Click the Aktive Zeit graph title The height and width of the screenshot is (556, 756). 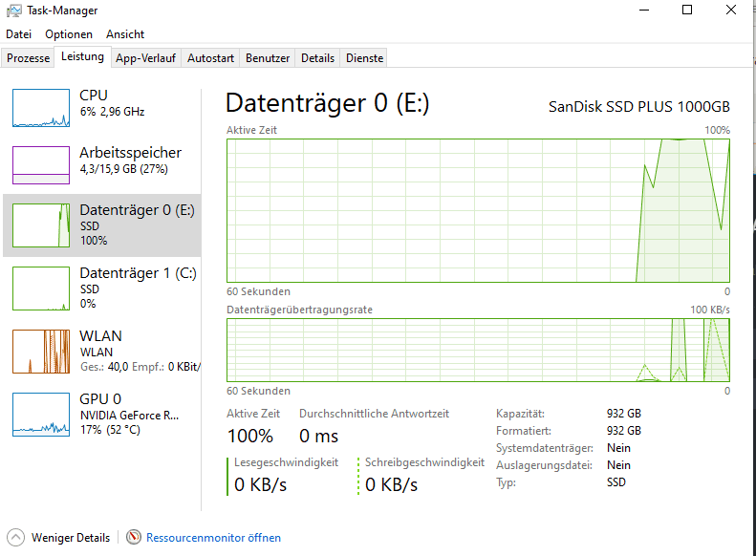[251, 130]
